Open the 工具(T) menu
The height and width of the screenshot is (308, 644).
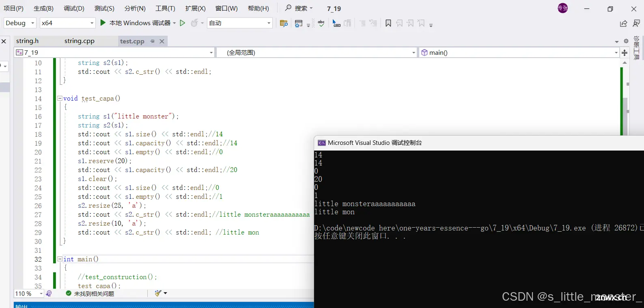click(x=165, y=8)
